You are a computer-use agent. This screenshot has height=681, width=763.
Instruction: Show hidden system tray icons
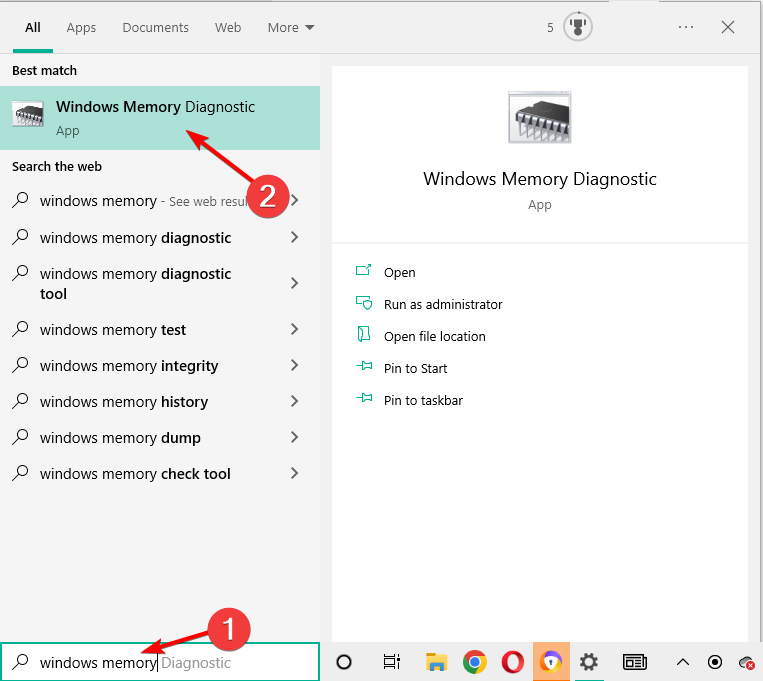[683, 662]
